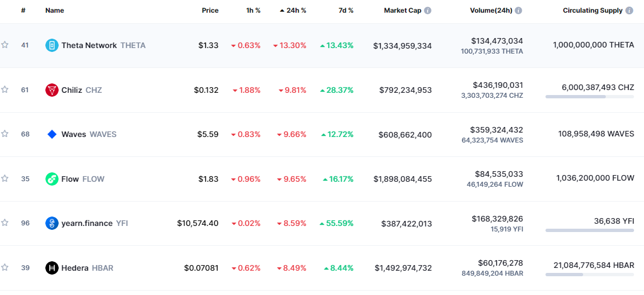Click yearn.finance volume $168,329,826
Screen dimensions: 644x295
click(x=497, y=219)
